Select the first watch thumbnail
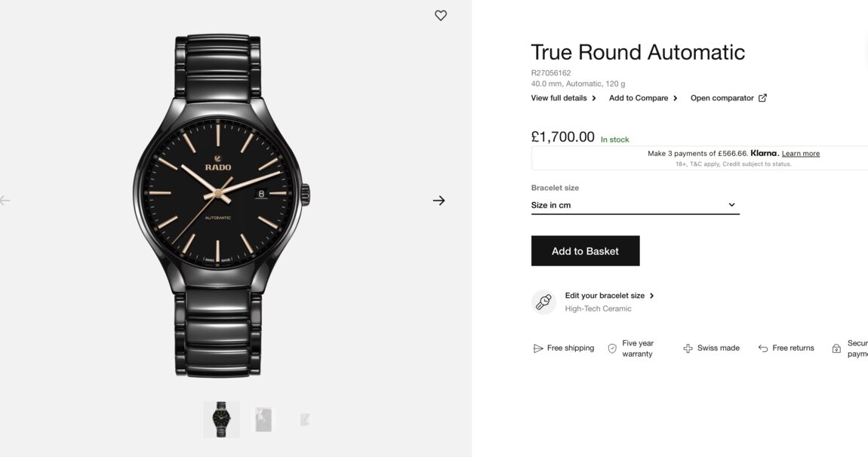This screenshot has width=868, height=457. (222, 419)
